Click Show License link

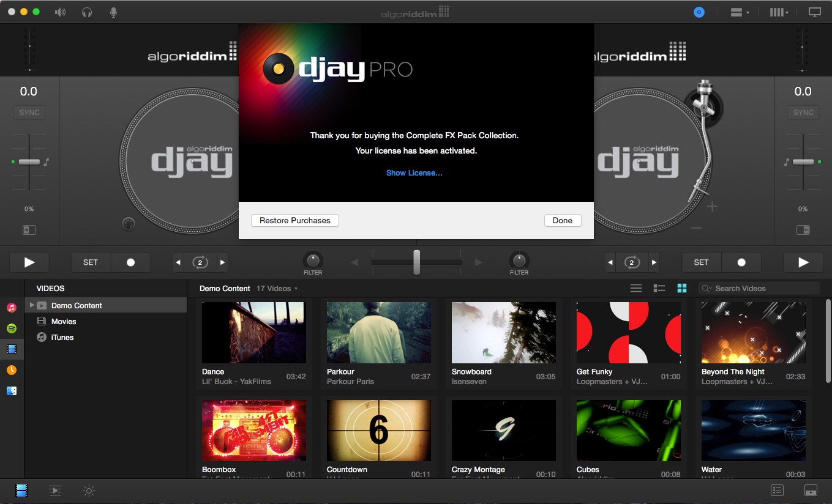click(414, 173)
